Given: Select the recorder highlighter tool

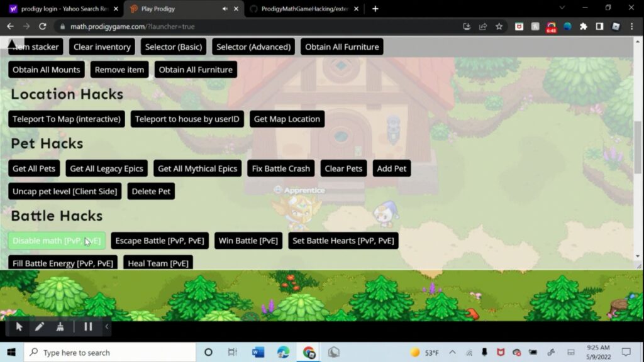Looking at the screenshot, I should [x=60, y=327].
